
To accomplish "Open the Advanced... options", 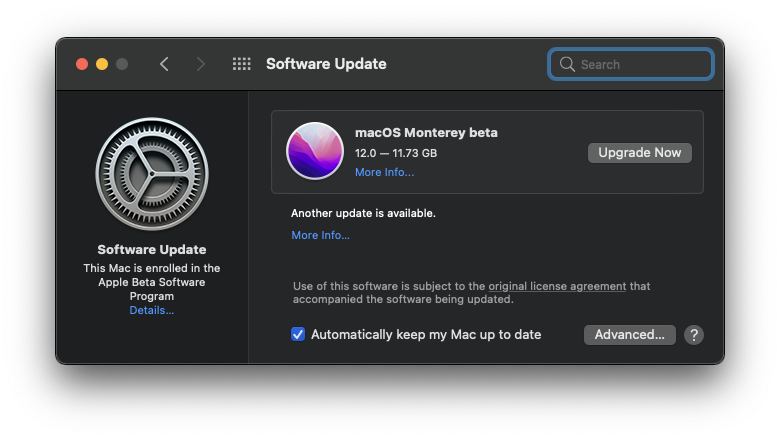I will [629, 335].
